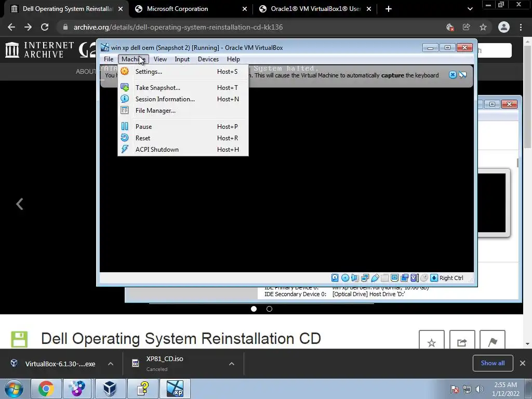The height and width of the screenshot is (399, 532).
Task: Click the do-not-show-again notification icon
Action: click(x=463, y=75)
